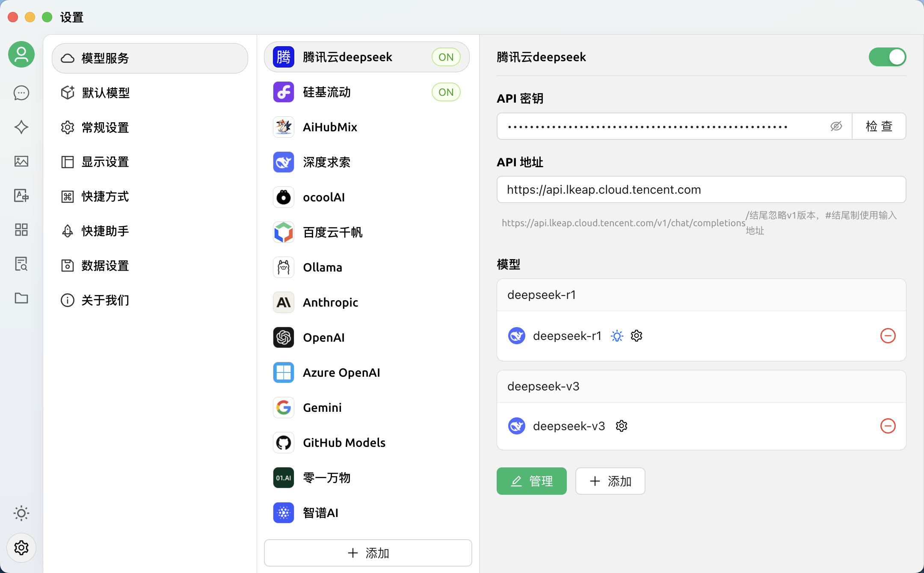Screen dimensions: 924x573
Task: Select 智谱AI provider
Action: [367, 513]
